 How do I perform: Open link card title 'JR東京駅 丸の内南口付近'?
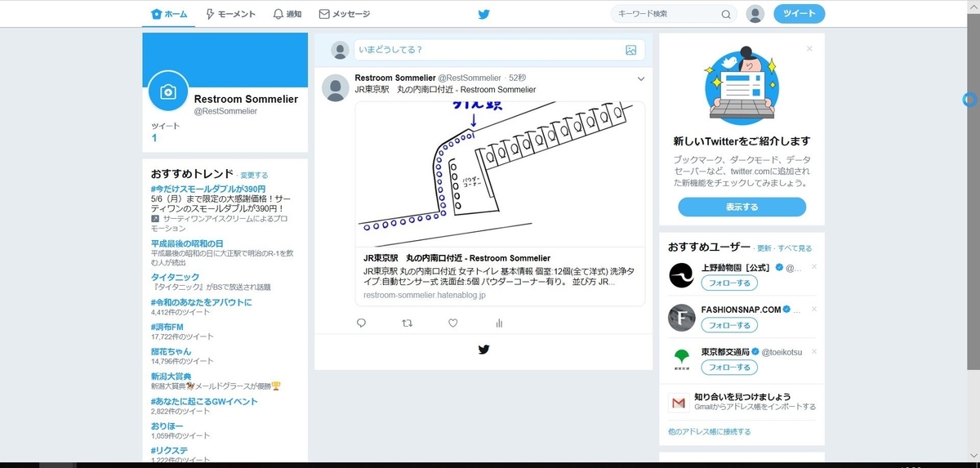[457, 258]
